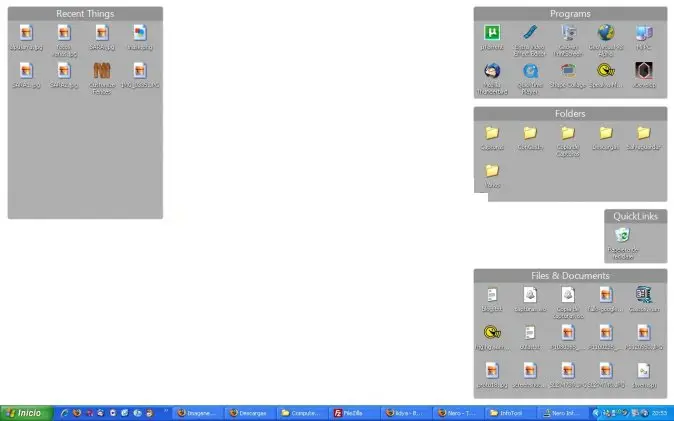Open the blue slanted tool icon in Programs
This screenshot has width=674, height=421.
click(530, 33)
